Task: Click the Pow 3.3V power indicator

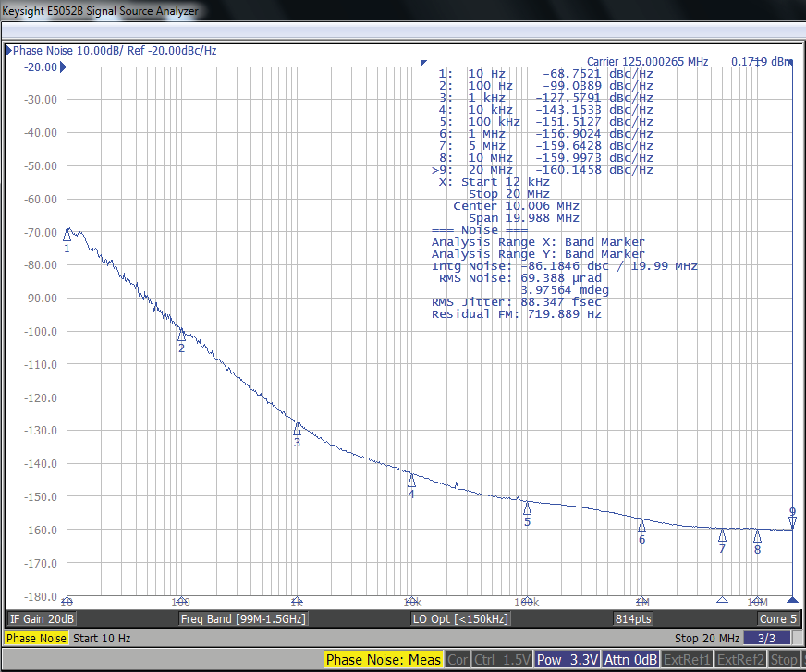Action: click(x=567, y=659)
